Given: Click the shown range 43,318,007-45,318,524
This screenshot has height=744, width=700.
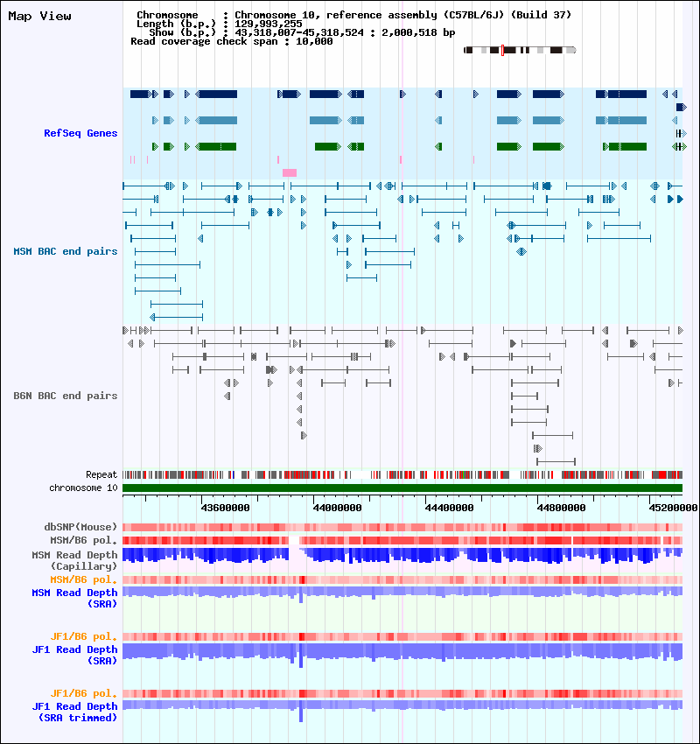Looking at the screenshot, I should 299,32.
